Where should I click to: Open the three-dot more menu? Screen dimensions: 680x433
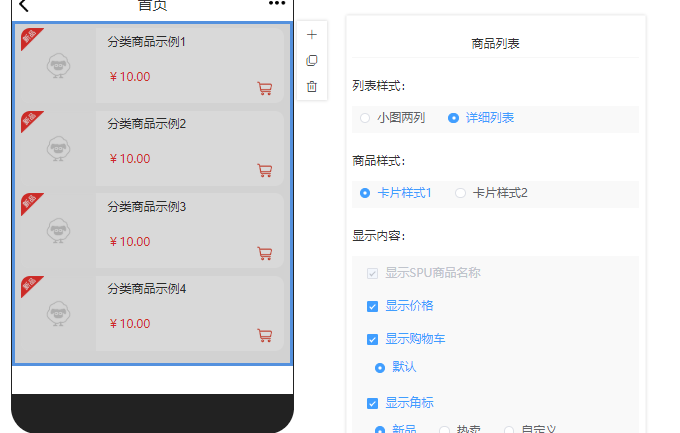point(277,4)
